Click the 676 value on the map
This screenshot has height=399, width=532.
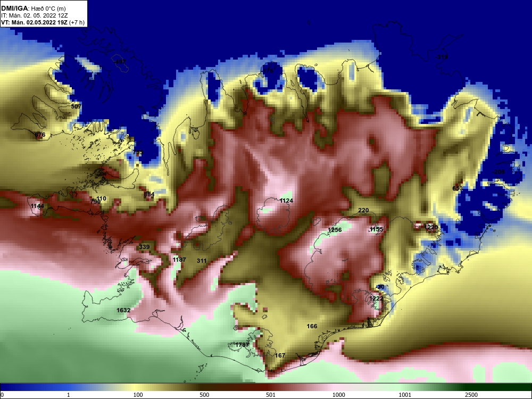[x=40, y=135]
